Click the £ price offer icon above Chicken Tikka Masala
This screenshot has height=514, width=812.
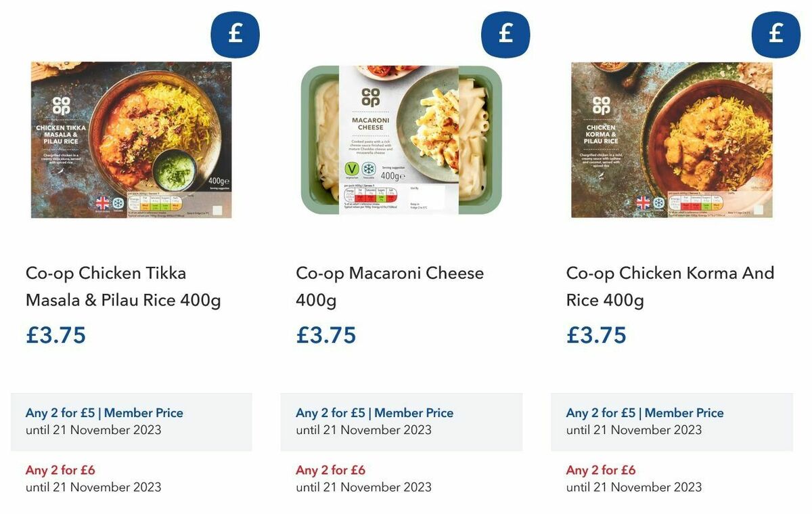[235, 34]
